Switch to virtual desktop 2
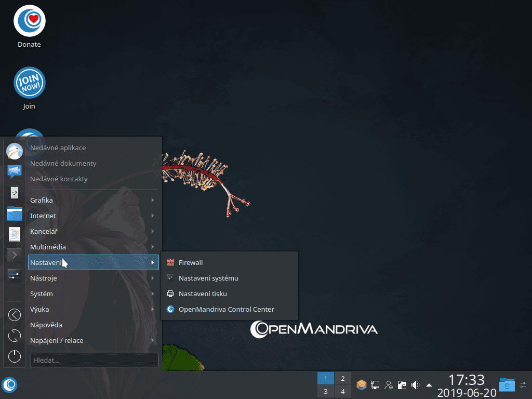Viewport: 532px width, 399px height. 342,378
